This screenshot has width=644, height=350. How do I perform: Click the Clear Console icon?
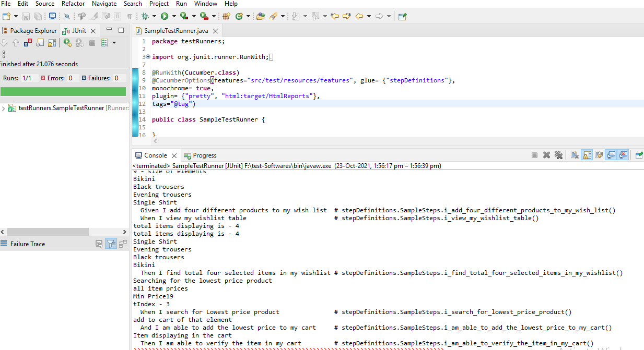[575, 155]
